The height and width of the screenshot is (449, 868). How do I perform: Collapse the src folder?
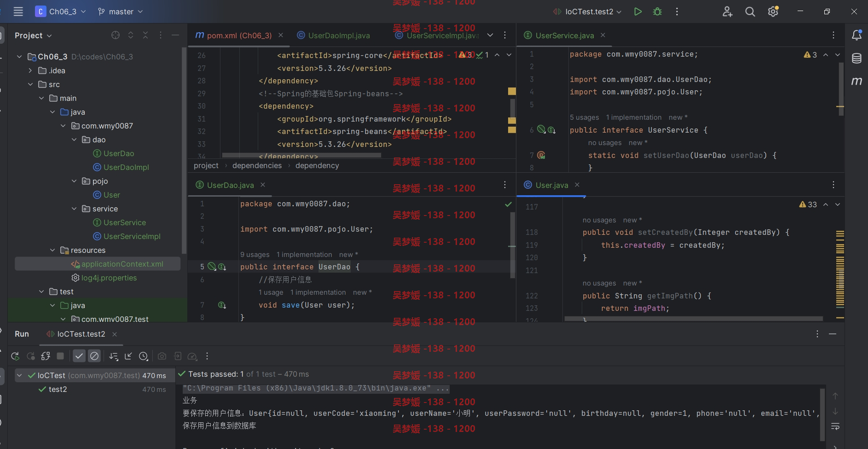tap(30, 84)
